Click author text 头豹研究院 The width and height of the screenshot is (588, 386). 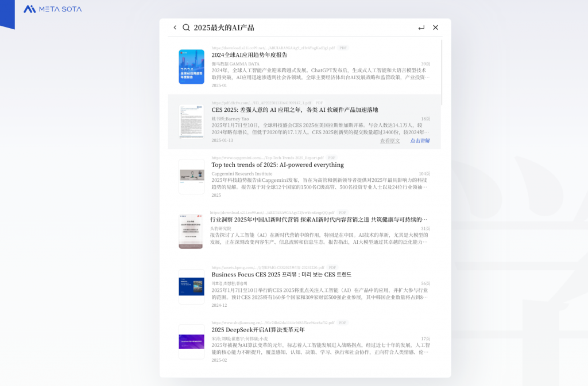tap(220, 229)
